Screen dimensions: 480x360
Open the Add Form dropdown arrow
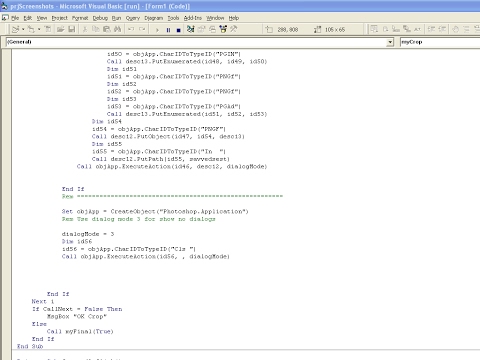point(39,29)
